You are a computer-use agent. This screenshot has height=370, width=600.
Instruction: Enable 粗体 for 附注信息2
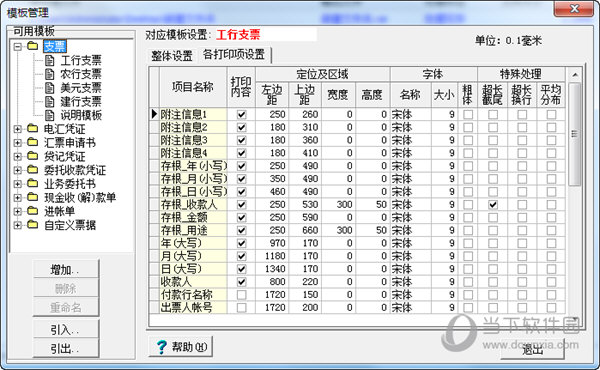click(468, 127)
